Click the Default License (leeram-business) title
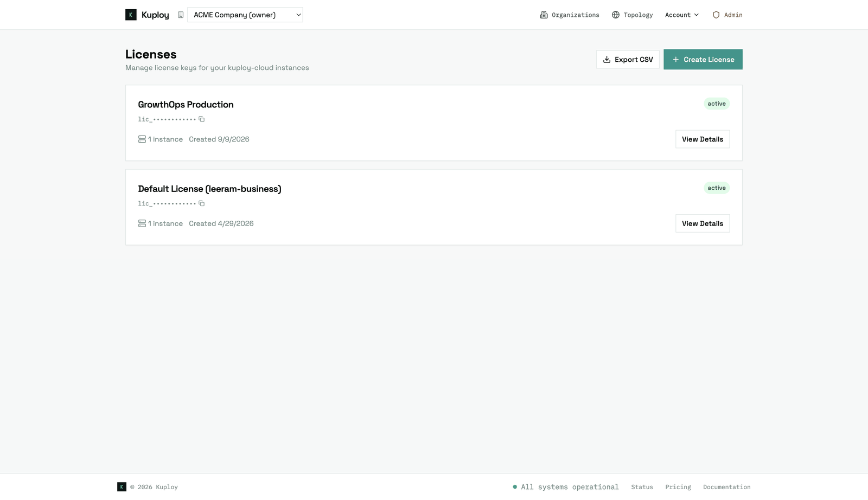This screenshot has height=500, width=868. (x=209, y=189)
